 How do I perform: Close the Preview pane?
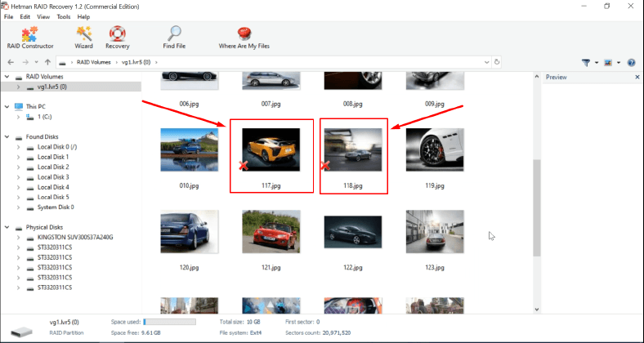[x=637, y=77]
